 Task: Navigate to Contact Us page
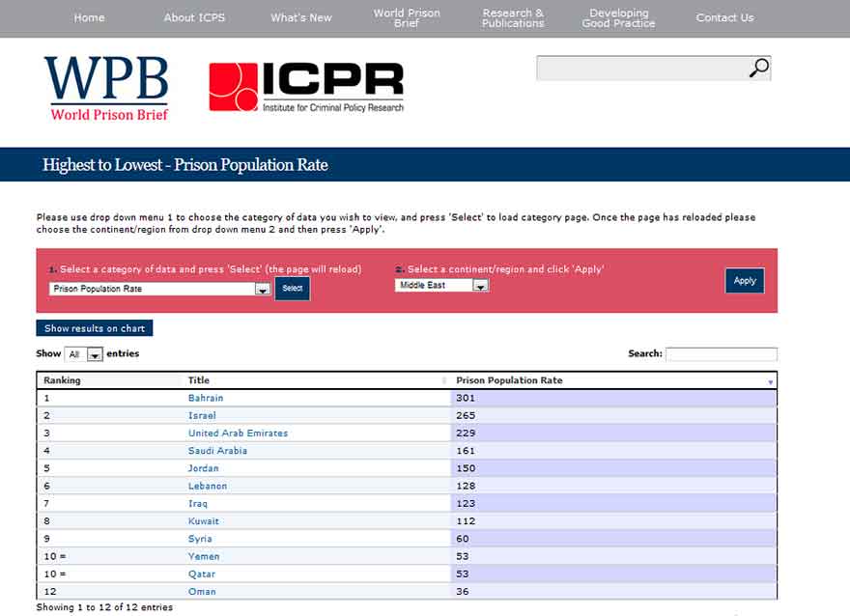pyautogui.click(x=724, y=17)
